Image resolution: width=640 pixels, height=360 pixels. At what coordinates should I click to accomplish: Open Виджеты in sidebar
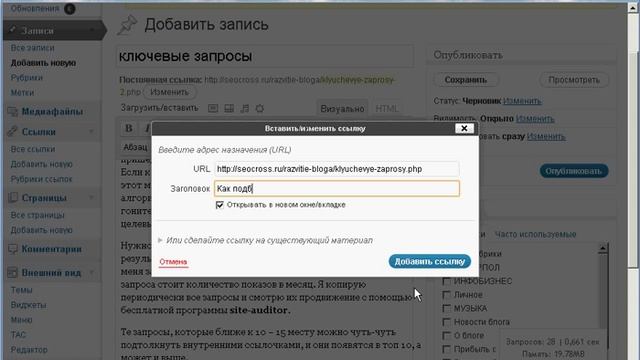pyautogui.click(x=28, y=305)
